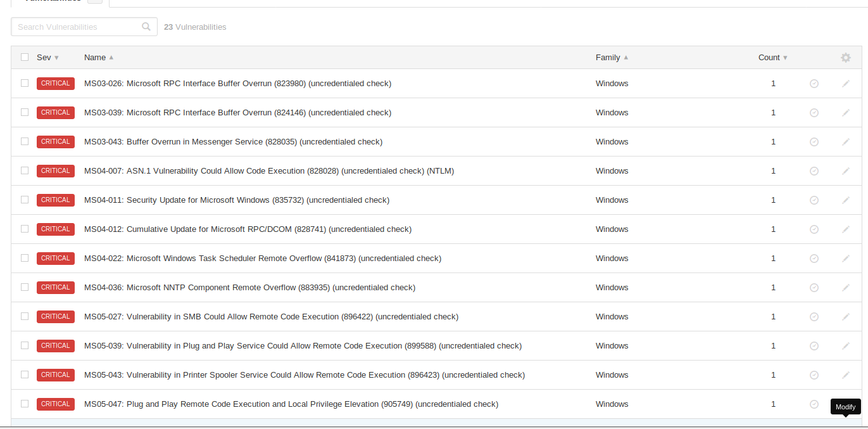This screenshot has height=429, width=868.
Task: Select Windows family cell in MS04-011 row
Action: point(612,200)
